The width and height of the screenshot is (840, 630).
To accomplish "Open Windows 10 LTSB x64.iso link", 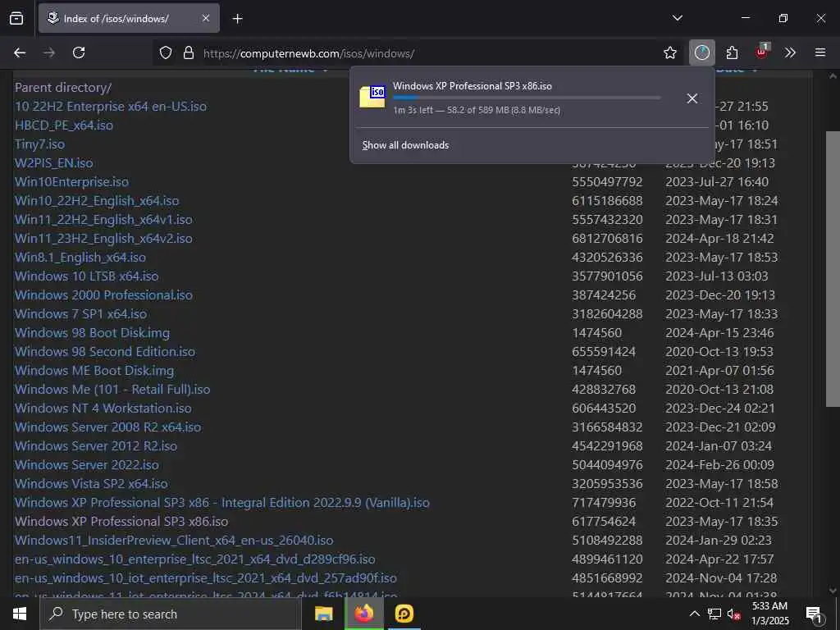I will pyautogui.click(x=87, y=276).
